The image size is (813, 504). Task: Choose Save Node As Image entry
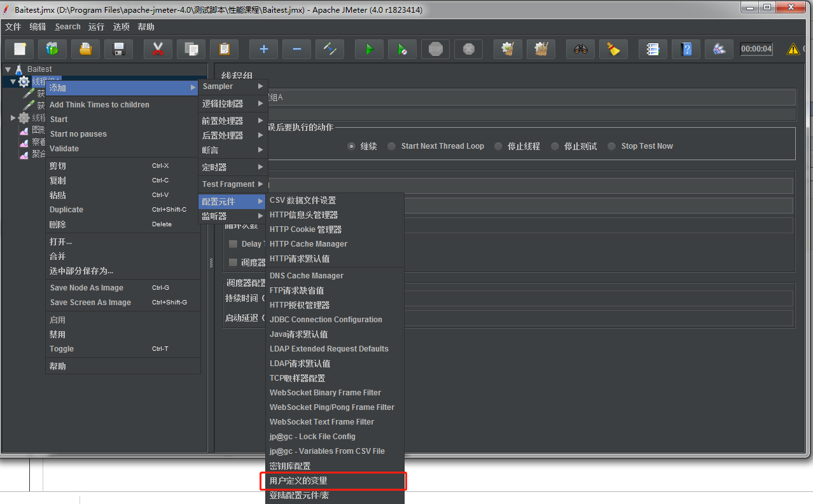[x=123, y=288]
